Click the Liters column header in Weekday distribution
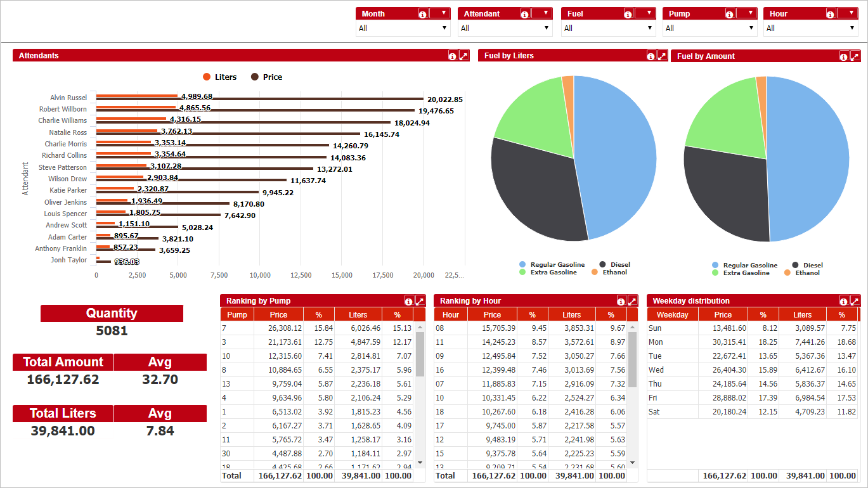Screen dimensions: 868x488 802,315
